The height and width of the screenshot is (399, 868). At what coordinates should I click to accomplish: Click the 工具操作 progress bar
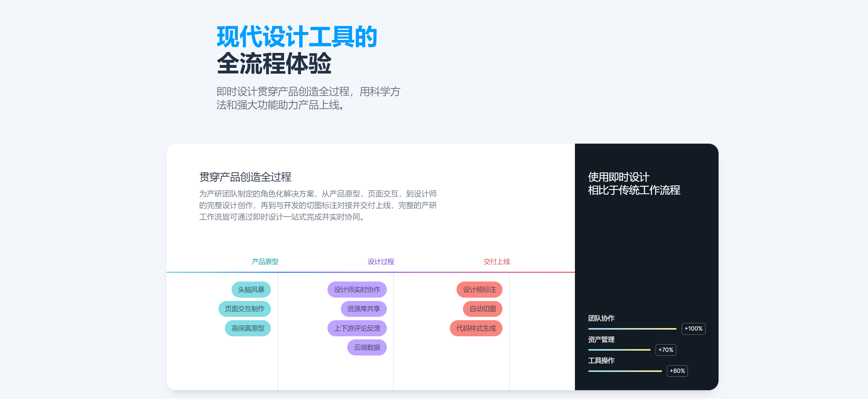click(x=625, y=371)
